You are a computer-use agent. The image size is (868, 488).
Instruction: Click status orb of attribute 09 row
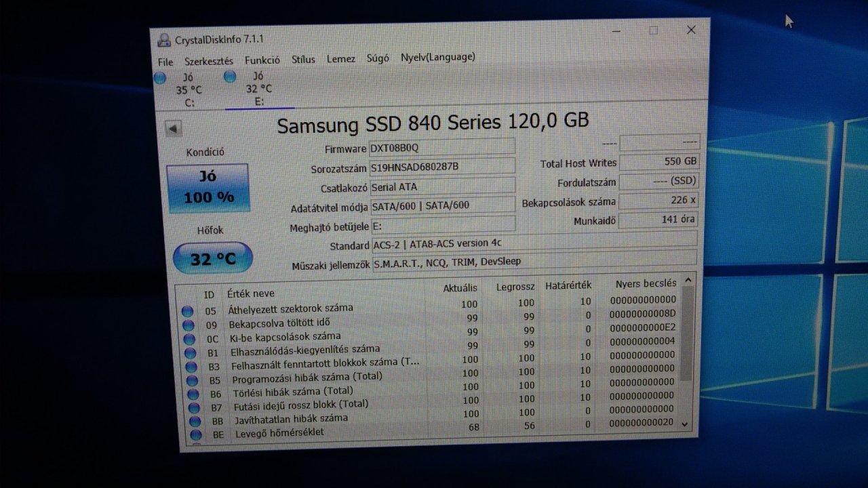click(x=189, y=326)
